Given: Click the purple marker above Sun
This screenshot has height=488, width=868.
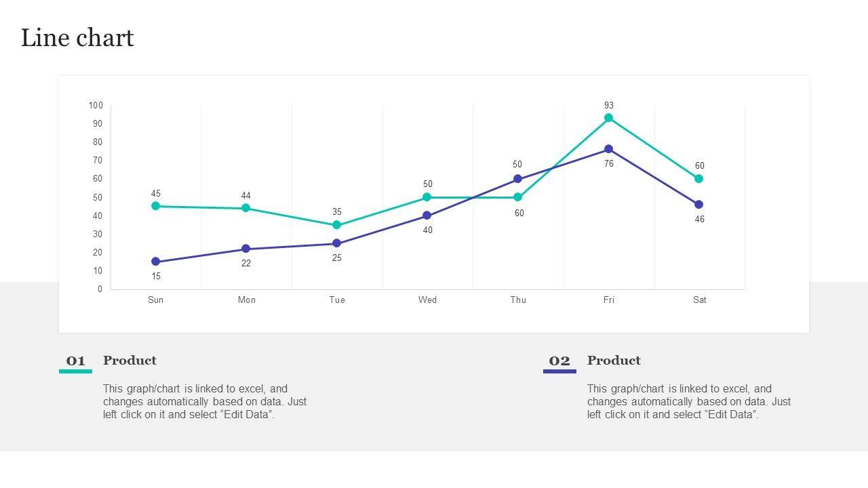Looking at the screenshot, I should pos(156,262).
